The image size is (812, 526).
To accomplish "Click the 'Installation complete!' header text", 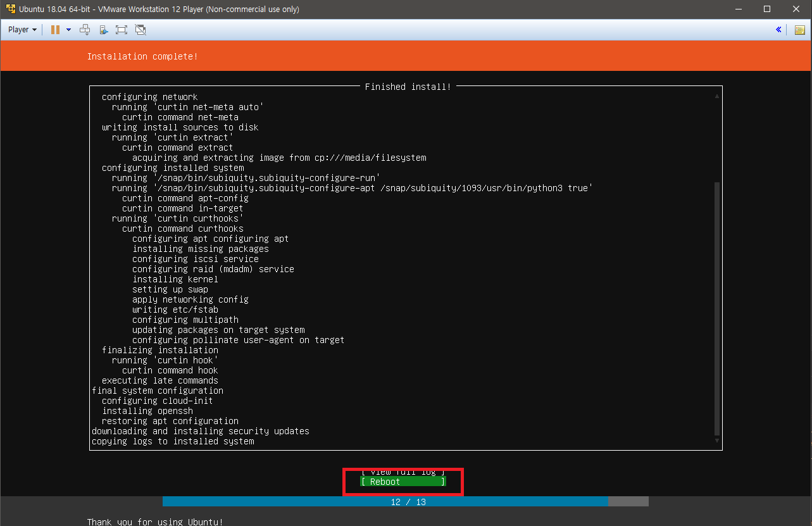I will [x=142, y=56].
